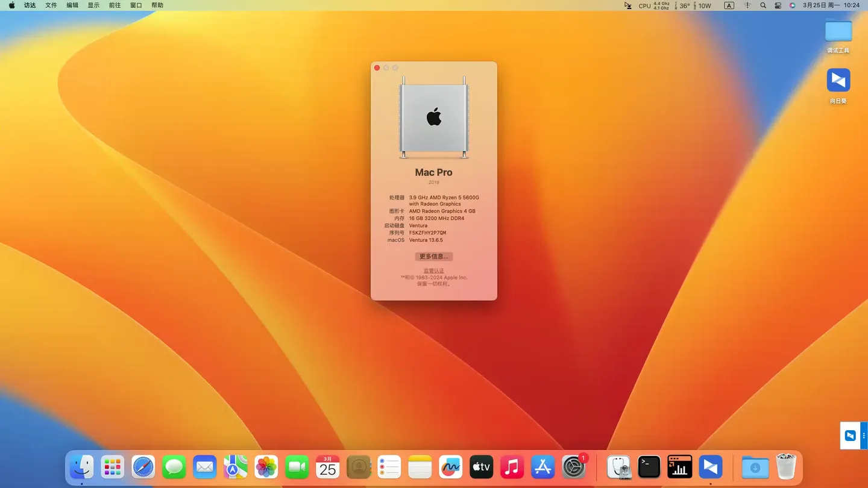The height and width of the screenshot is (488, 868).
Task: Open the 调试工具 folder on desktop
Action: point(838,31)
